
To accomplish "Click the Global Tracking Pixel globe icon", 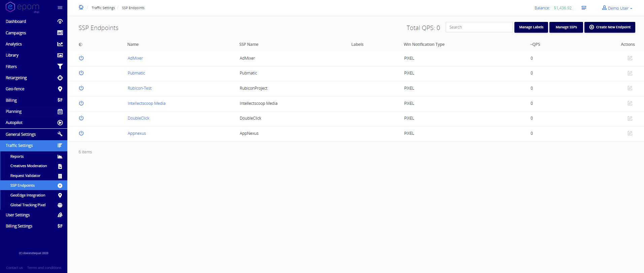I will (60, 205).
